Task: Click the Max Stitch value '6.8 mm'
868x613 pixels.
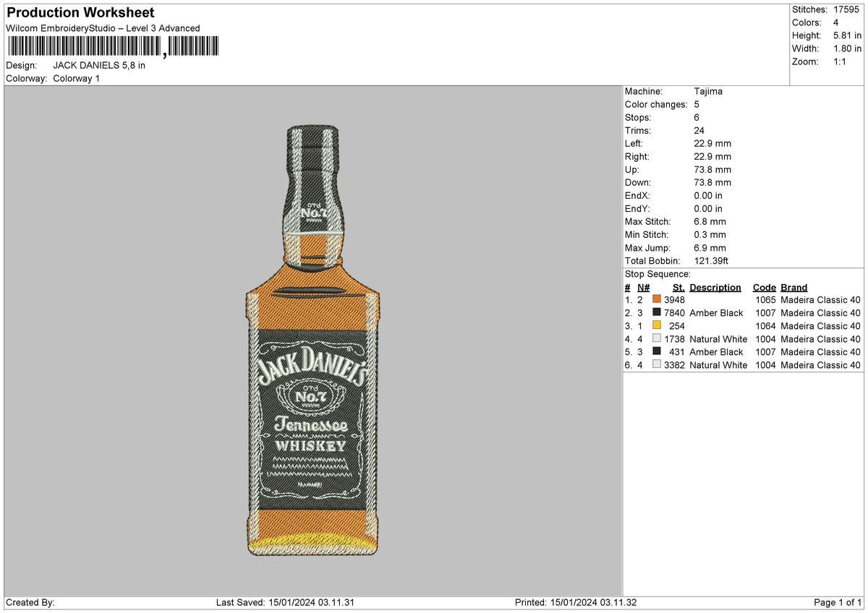Action: click(x=710, y=221)
